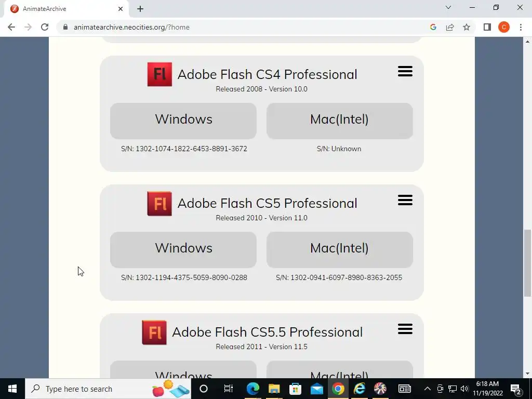
Task: Download Flash CS5 for Mac(Intel)
Action: click(340, 250)
